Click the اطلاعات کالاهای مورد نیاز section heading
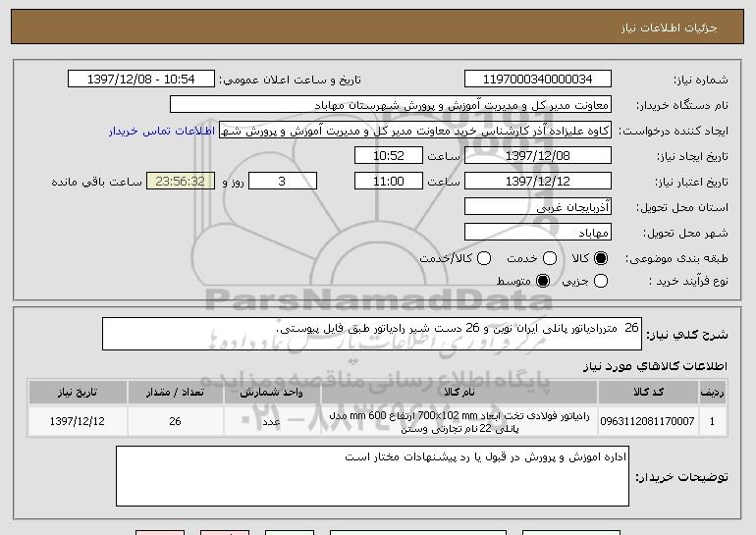Viewport: 756px width, 535px height. pos(655,366)
